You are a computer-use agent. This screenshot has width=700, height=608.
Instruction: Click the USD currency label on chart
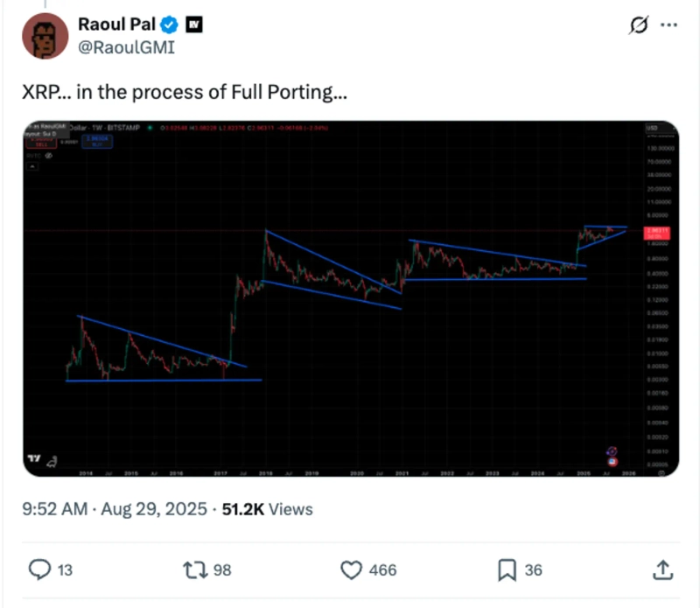[652, 129]
